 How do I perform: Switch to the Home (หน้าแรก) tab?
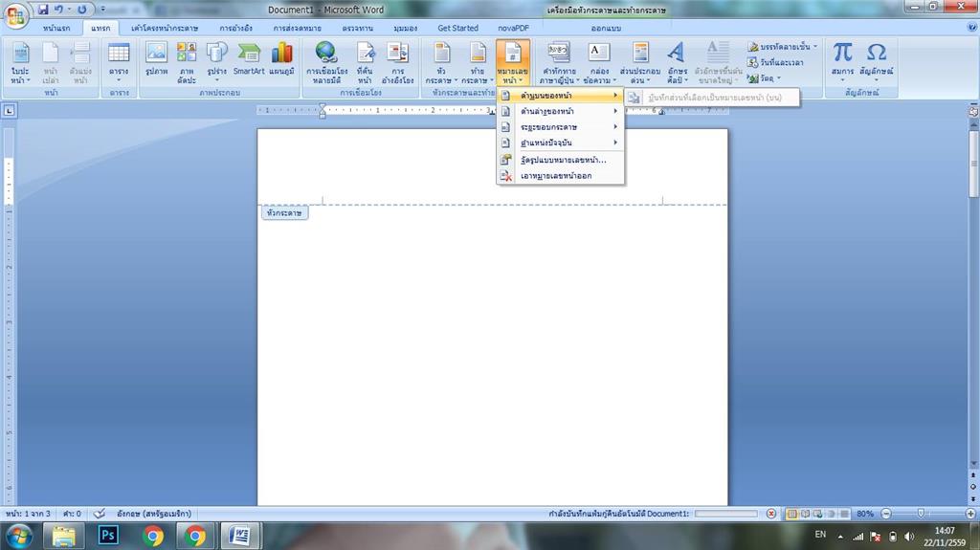[x=56, y=28]
